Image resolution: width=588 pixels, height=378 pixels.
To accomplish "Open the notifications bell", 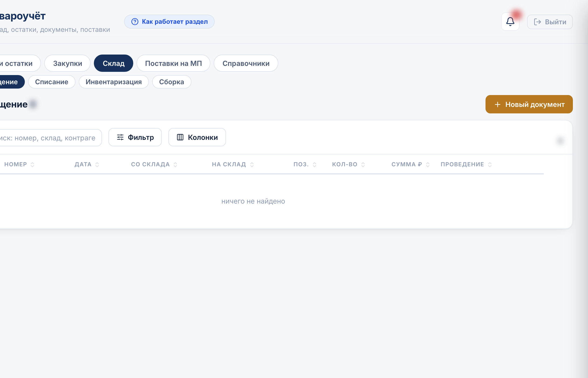I will point(510,22).
